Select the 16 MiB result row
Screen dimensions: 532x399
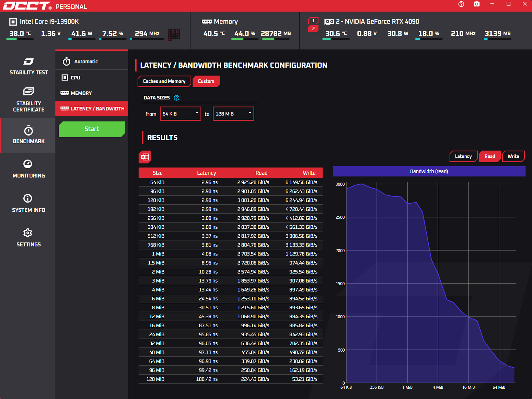tap(230, 326)
